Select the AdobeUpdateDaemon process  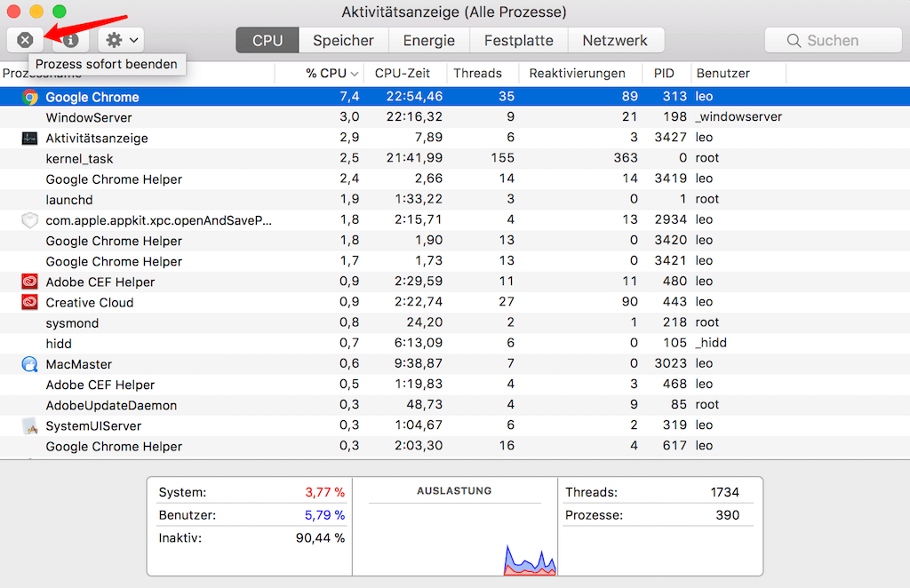tap(111, 405)
